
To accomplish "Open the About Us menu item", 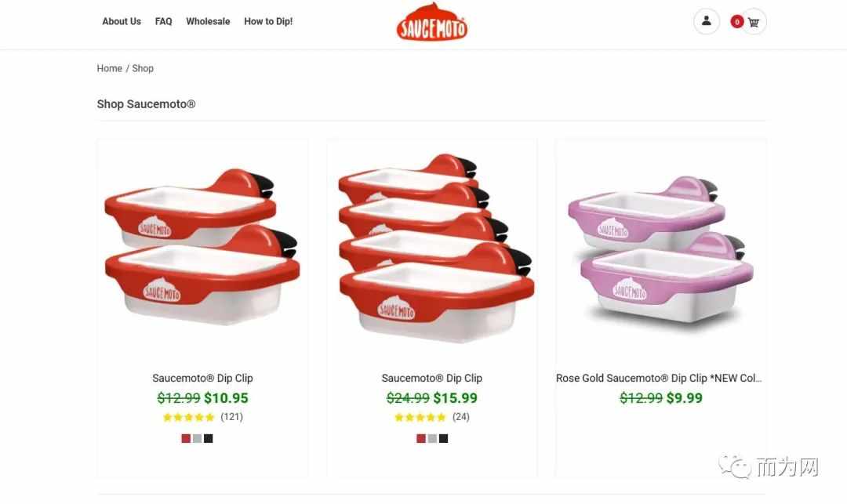I will tap(122, 22).
